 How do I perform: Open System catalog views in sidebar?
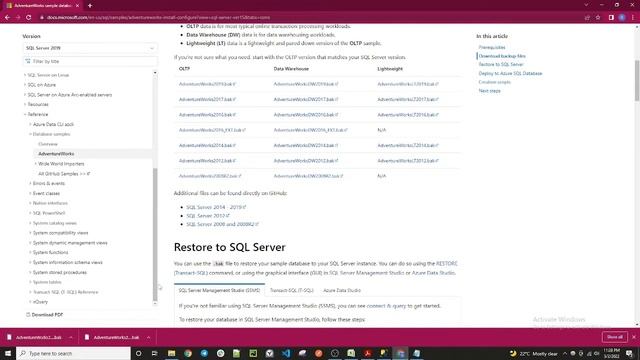tap(55, 223)
